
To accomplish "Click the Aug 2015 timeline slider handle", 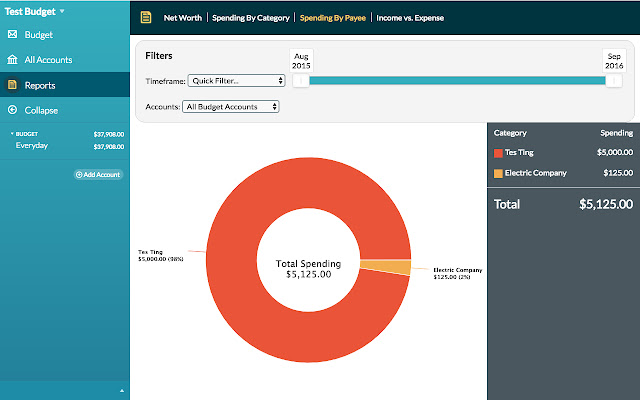I will point(299,81).
